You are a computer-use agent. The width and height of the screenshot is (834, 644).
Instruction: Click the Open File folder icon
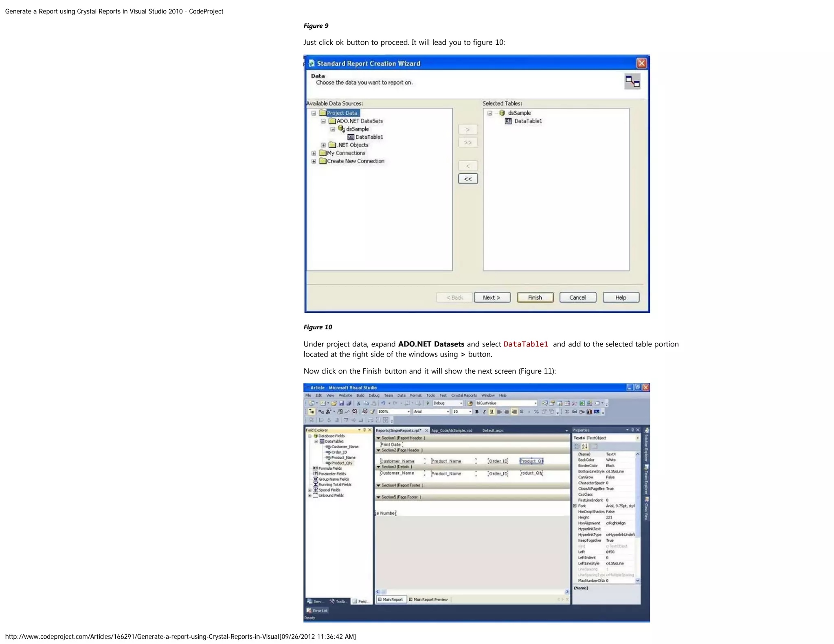point(334,403)
